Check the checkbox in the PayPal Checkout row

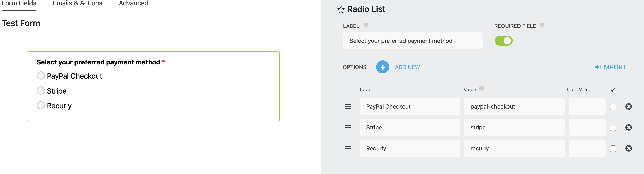(x=613, y=106)
